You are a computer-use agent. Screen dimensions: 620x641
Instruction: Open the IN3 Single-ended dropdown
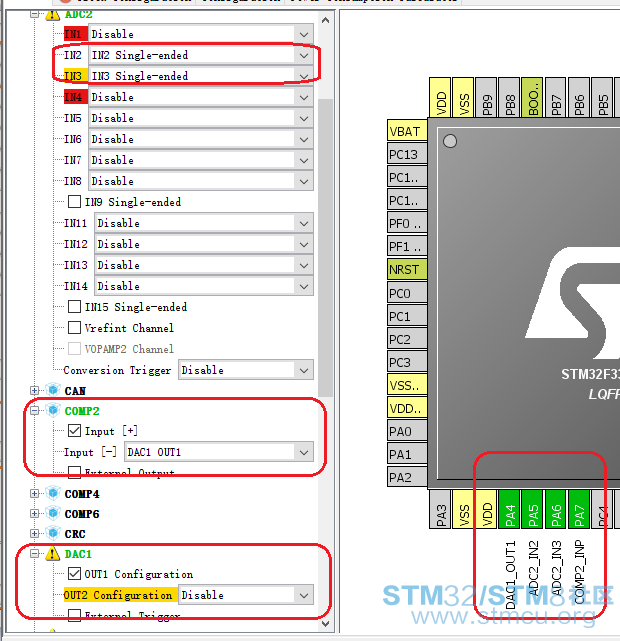tap(201, 76)
